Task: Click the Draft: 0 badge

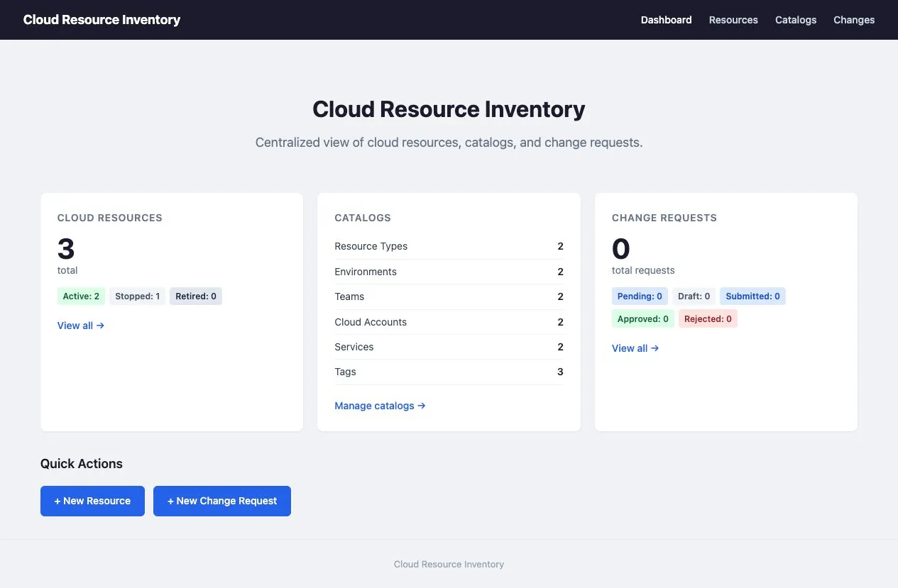Action: pyautogui.click(x=694, y=296)
